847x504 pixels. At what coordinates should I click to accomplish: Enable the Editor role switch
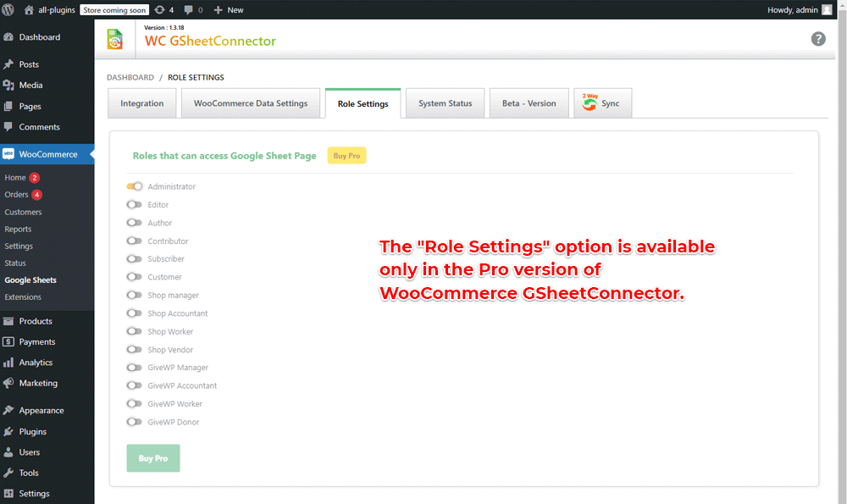[135, 205]
